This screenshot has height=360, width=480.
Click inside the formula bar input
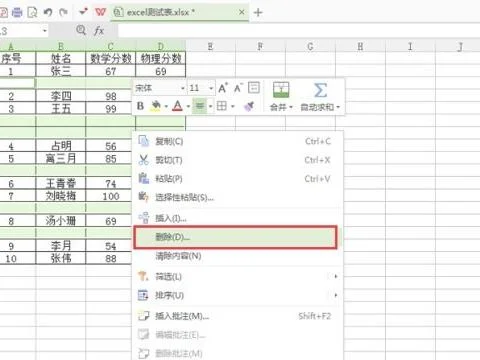point(299,31)
